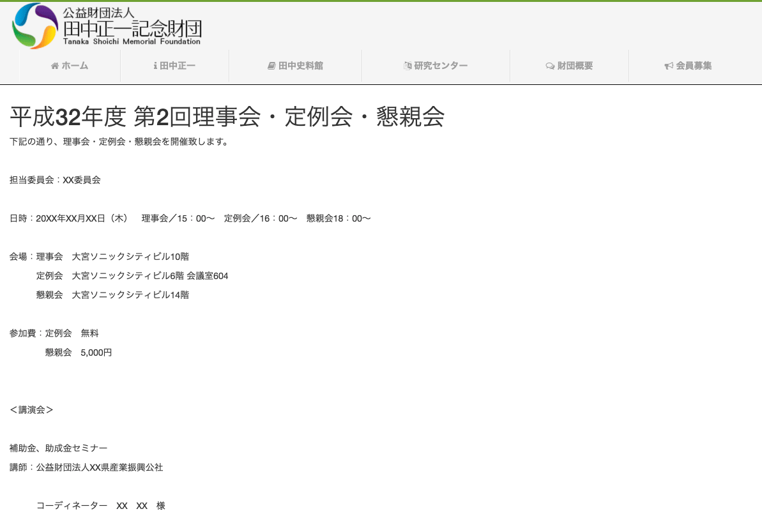
Task: Click the venue line 大宮ソニックシティビル10階
Action: (x=130, y=257)
